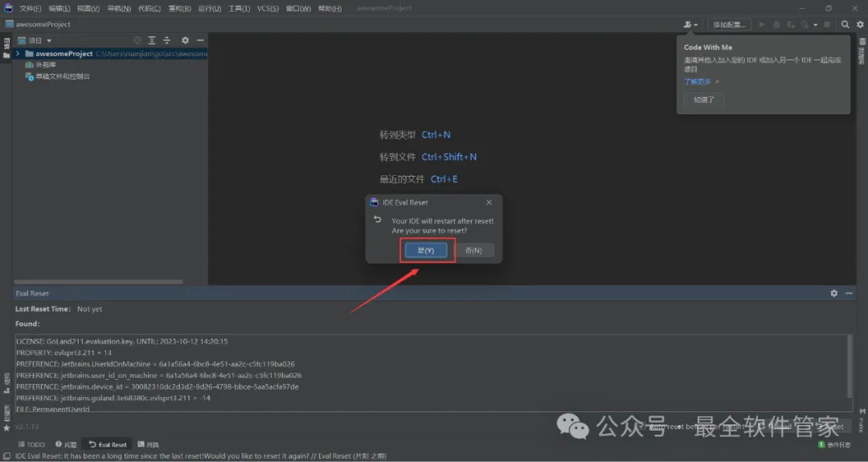Open Eval Reset panel settings gear

point(833,293)
